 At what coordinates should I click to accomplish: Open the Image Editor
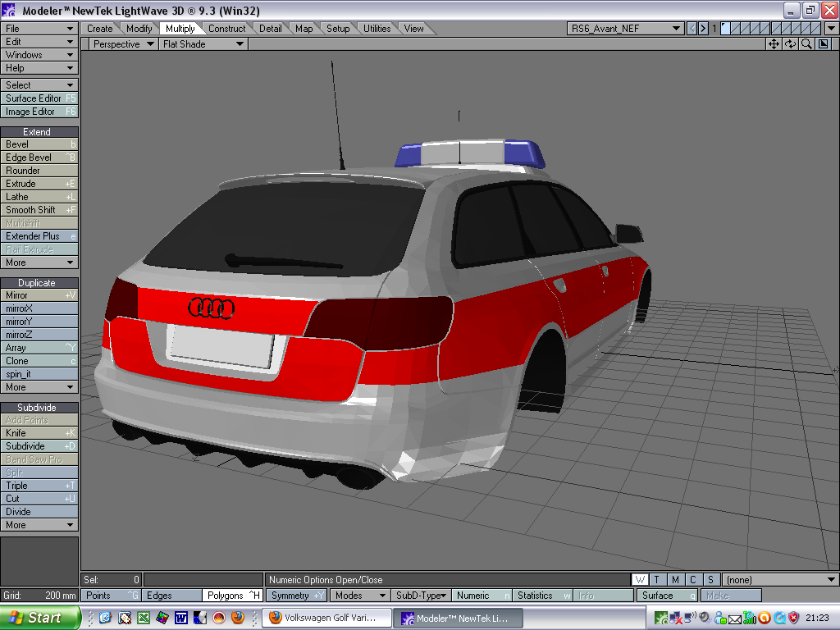[x=39, y=112]
